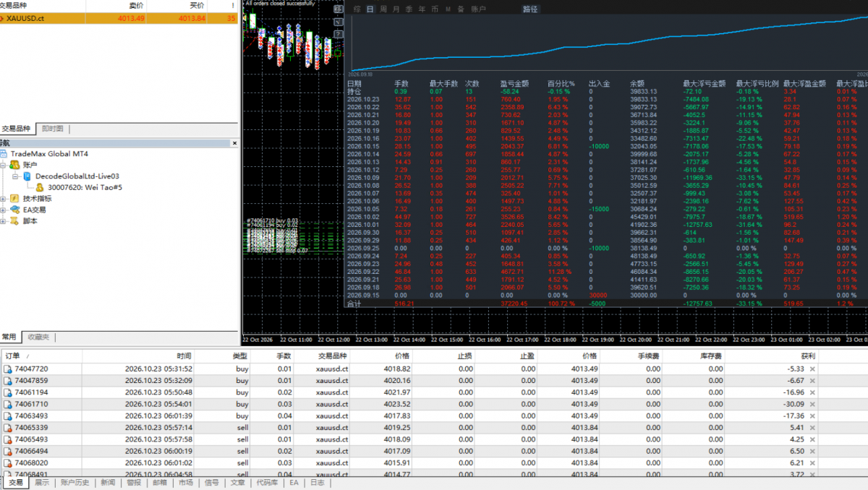The image size is (868, 490).
Task: Click the 脚本 scripts icon
Action: (x=14, y=221)
